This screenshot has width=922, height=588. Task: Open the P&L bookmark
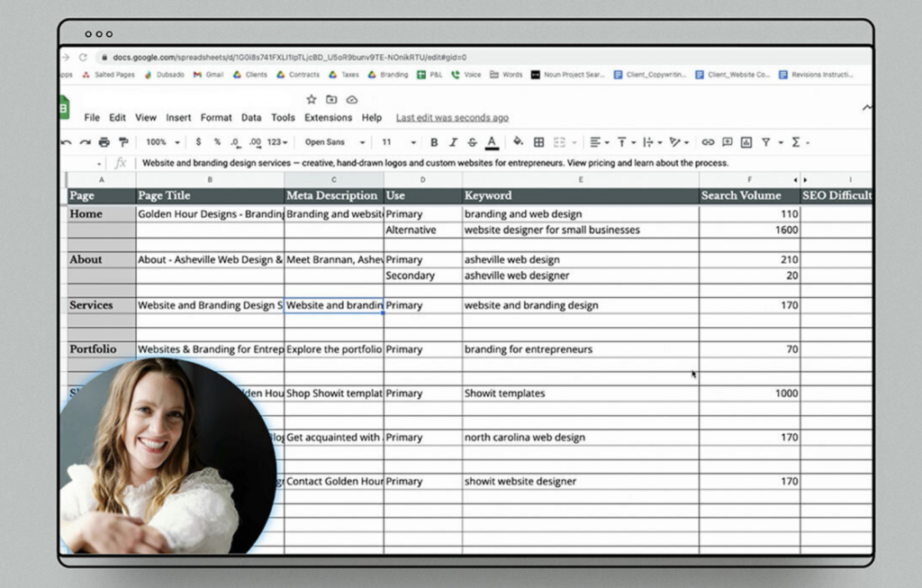coord(429,75)
